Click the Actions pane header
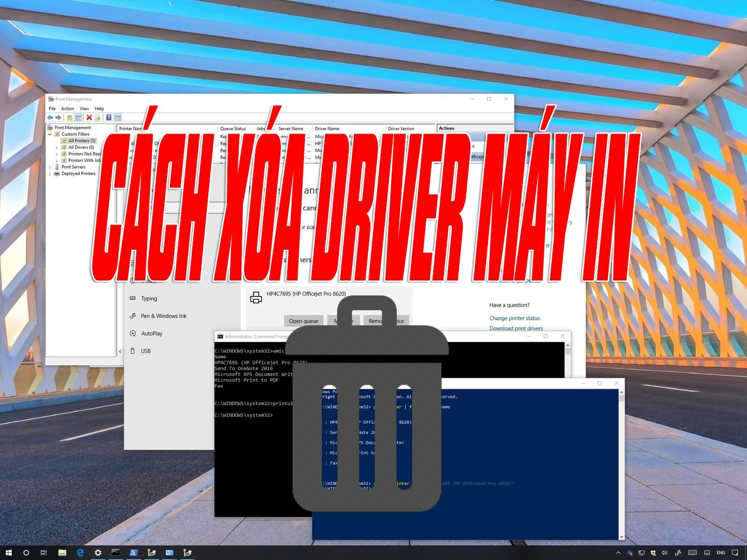The width and height of the screenshot is (747, 560). pyautogui.click(x=474, y=128)
